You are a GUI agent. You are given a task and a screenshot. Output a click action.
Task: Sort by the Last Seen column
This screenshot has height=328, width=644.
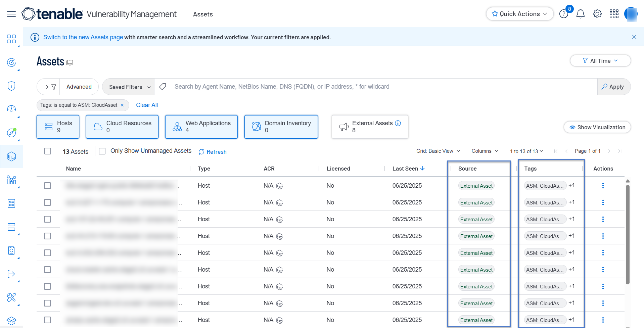pyautogui.click(x=409, y=169)
